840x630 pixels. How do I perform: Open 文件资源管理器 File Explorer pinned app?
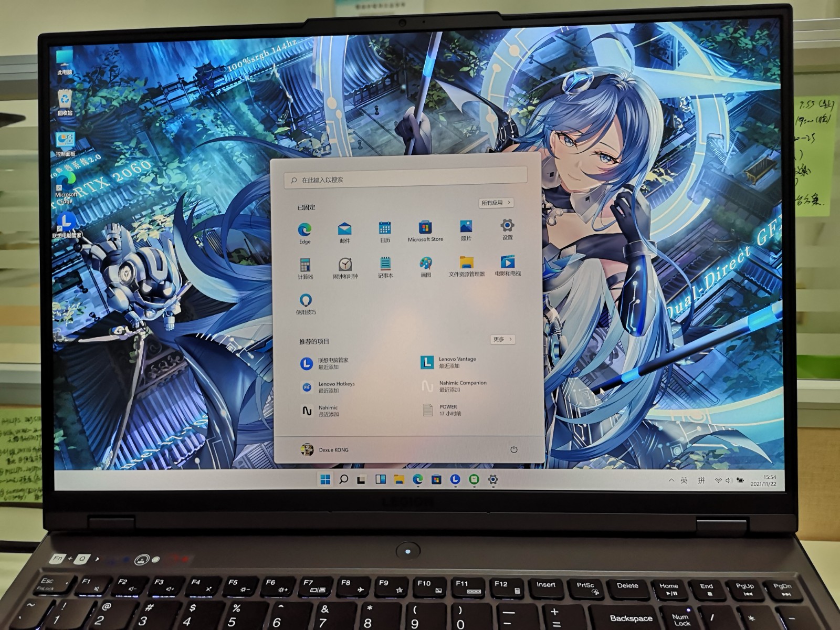click(x=466, y=266)
